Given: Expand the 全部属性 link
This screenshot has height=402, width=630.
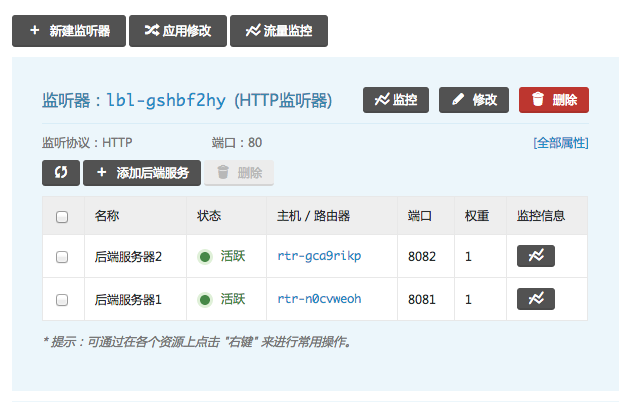Looking at the screenshot, I should pos(560,143).
